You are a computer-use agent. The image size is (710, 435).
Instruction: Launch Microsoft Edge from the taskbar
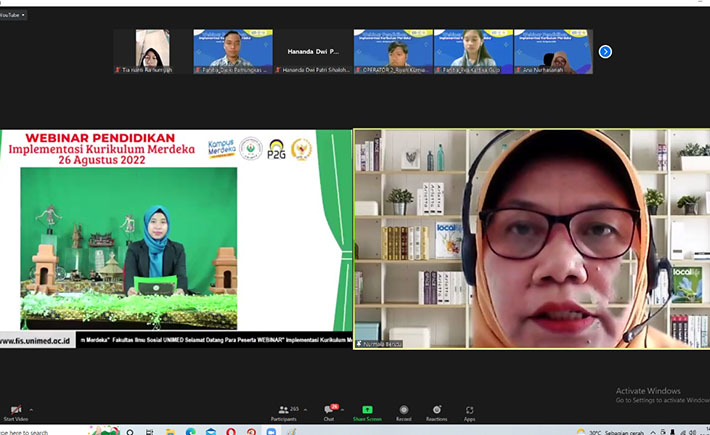191,432
